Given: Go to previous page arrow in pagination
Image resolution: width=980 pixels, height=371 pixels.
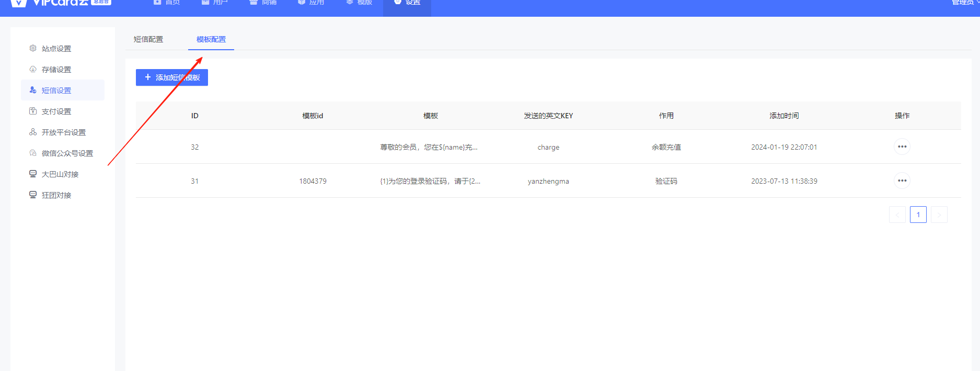Looking at the screenshot, I should point(897,215).
